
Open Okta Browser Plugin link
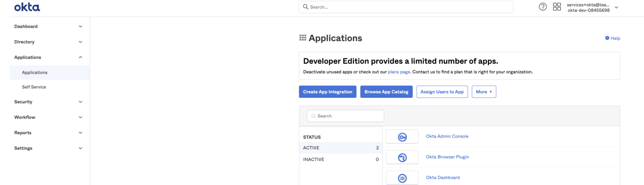pyautogui.click(x=447, y=157)
